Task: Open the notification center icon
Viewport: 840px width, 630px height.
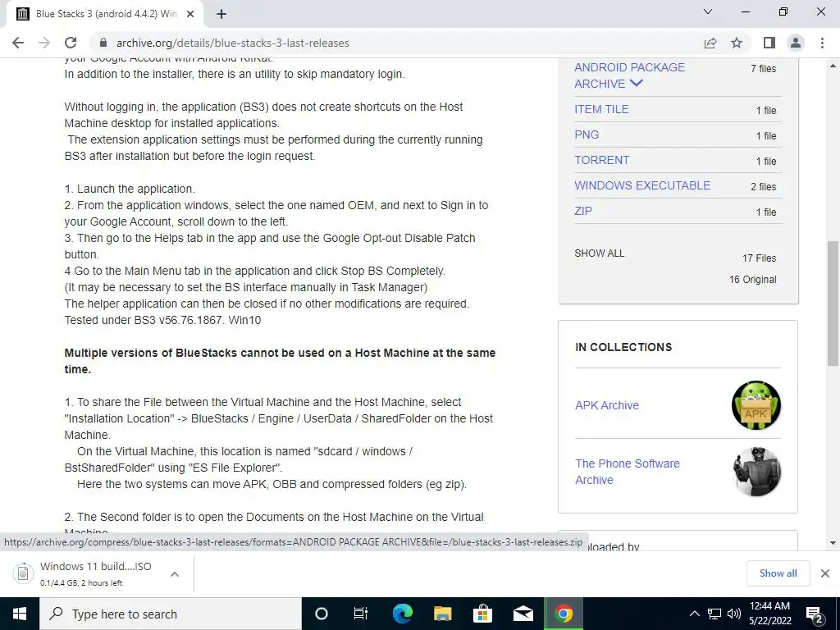Action: (815, 614)
